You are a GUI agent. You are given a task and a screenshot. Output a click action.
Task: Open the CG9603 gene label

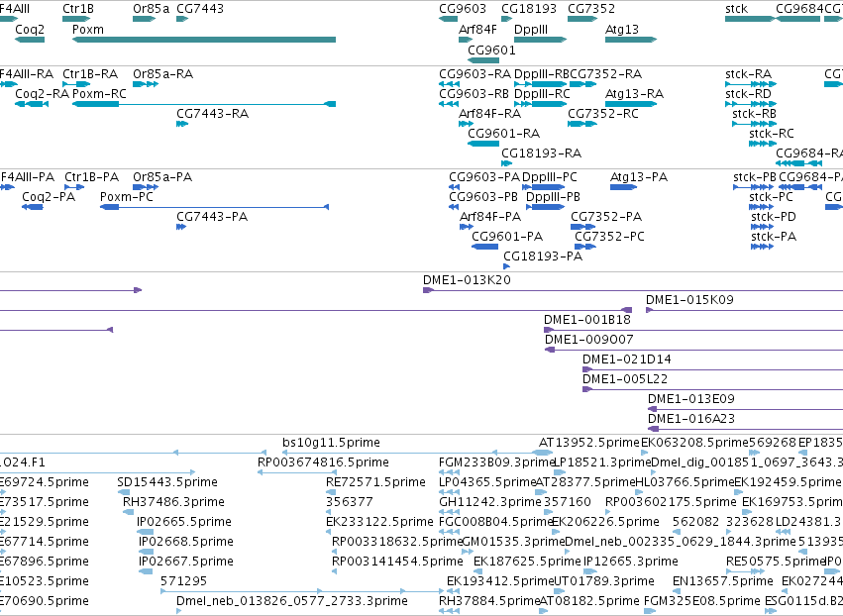[463, 9]
